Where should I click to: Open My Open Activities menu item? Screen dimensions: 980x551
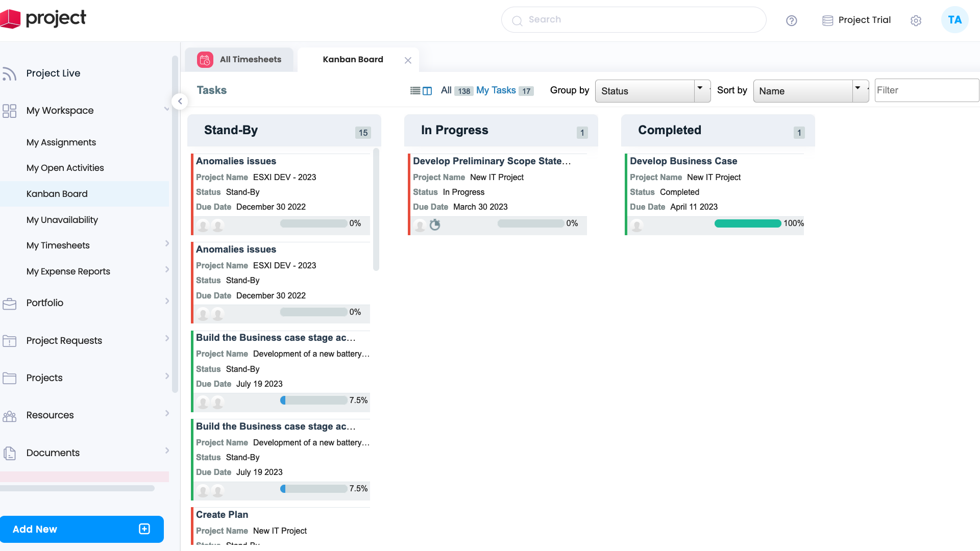click(x=65, y=168)
